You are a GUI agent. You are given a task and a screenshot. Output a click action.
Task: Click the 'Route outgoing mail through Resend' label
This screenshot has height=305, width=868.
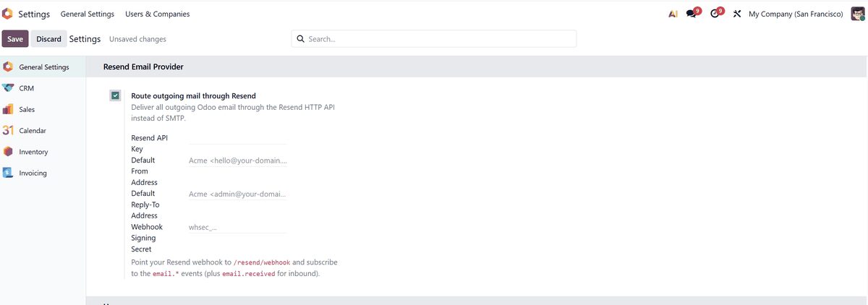(193, 95)
